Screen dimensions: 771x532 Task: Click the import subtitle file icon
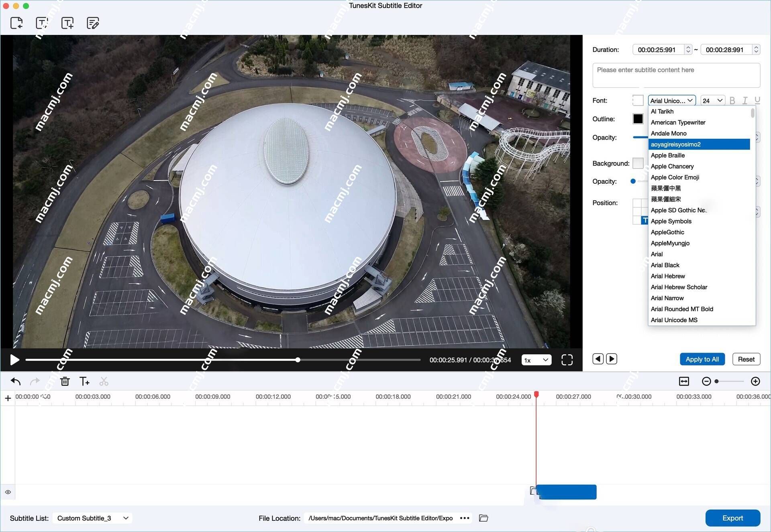[16, 23]
